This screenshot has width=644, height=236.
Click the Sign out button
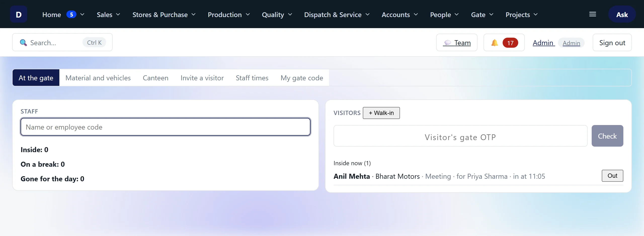[x=612, y=43]
